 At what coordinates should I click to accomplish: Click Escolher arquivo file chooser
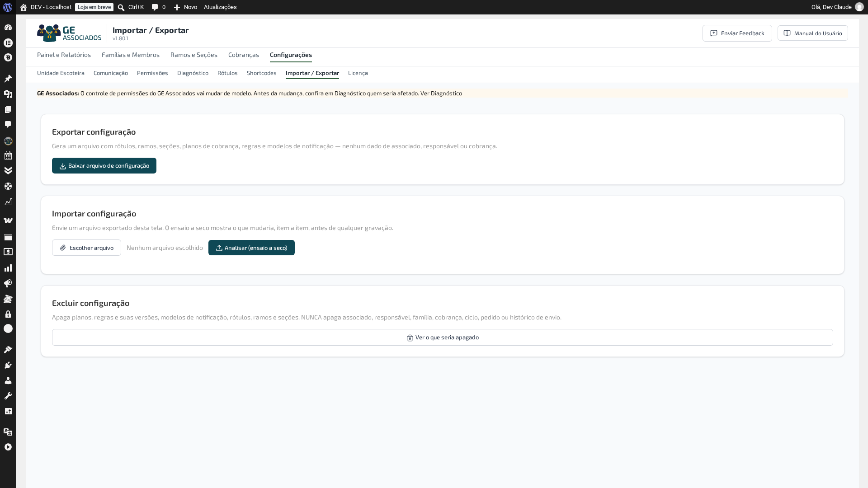point(86,248)
